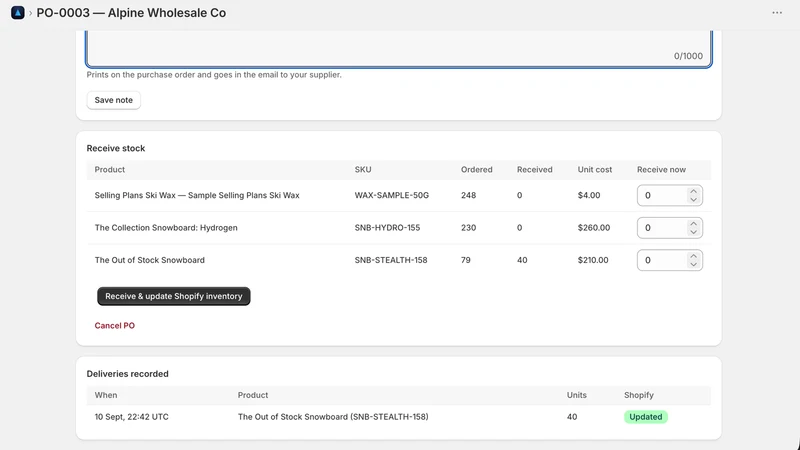800x450 pixels.
Task: Click the Receive stock section heading
Action: coord(116,148)
